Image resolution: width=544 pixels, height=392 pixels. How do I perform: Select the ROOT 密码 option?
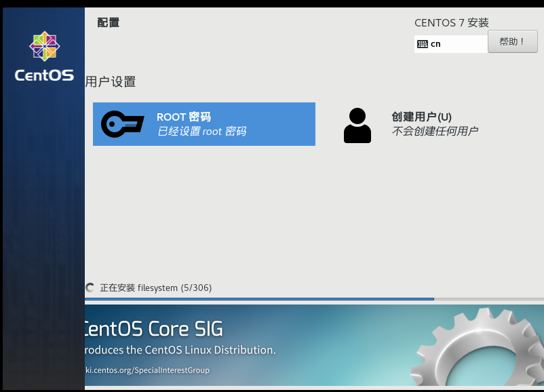point(203,124)
